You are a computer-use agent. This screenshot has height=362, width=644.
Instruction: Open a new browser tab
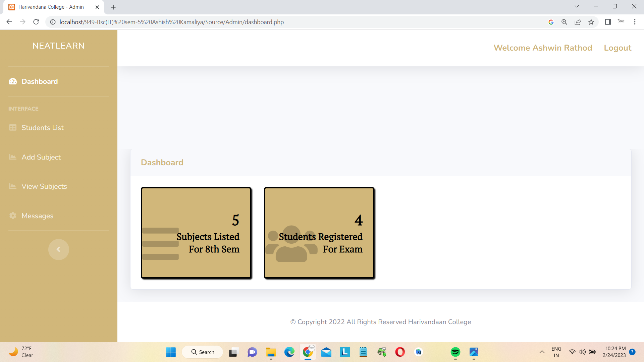tap(113, 7)
